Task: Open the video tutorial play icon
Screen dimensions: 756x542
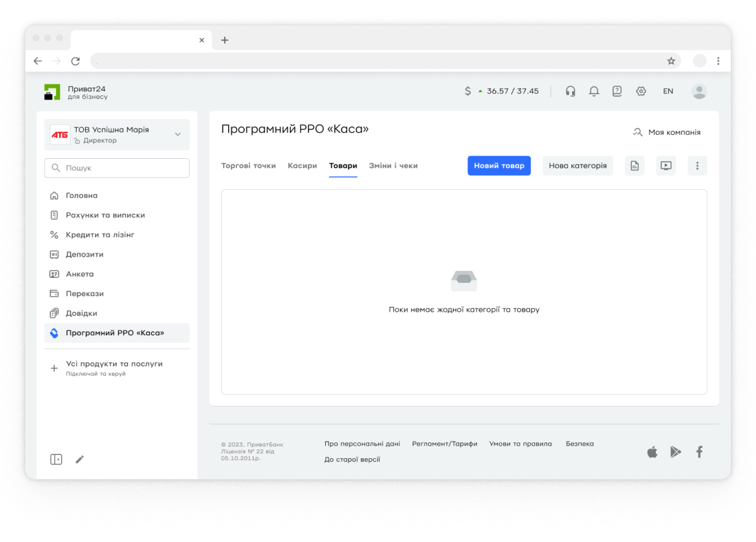Action: click(x=666, y=166)
